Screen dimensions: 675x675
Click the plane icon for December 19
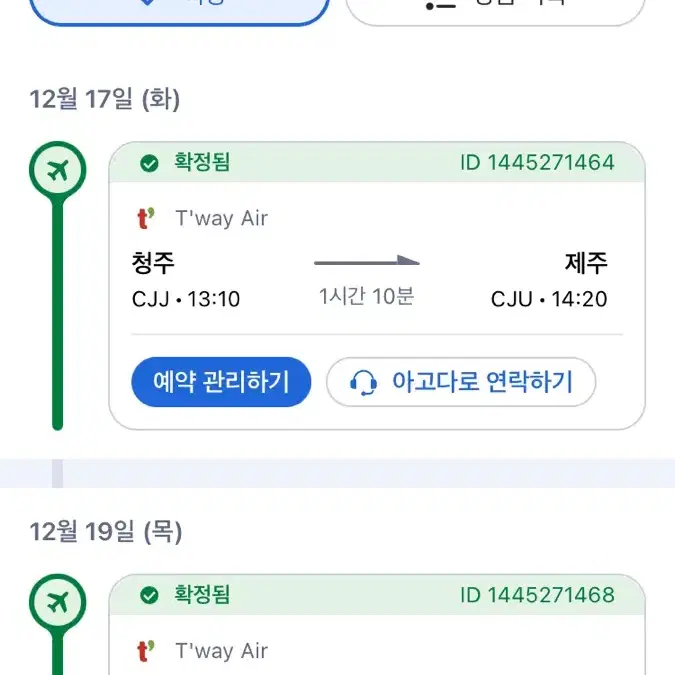coord(58,602)
